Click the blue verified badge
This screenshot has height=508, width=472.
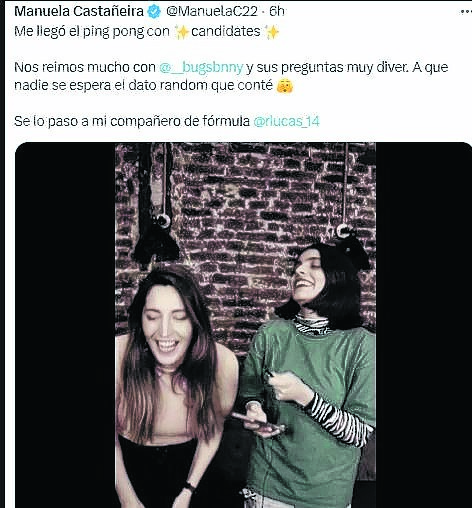pos(154,12)
